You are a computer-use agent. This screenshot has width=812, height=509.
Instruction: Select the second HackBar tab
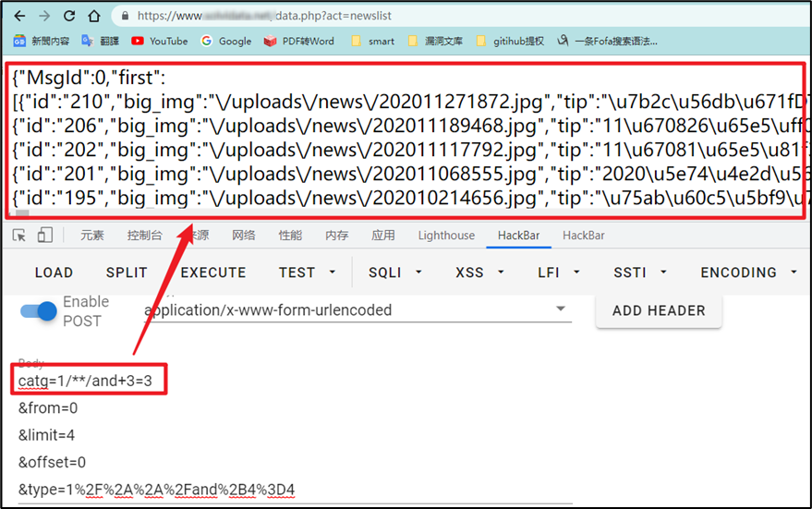pos(584,236)
